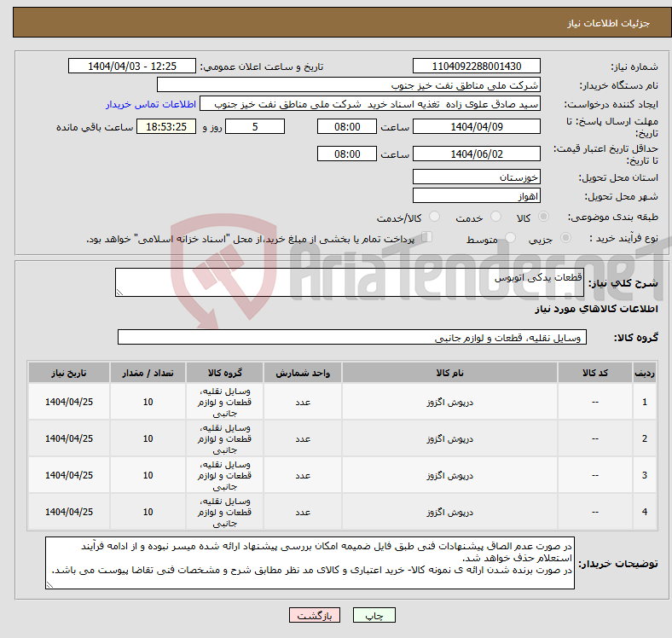Select the خدمت radio button
This screenshot has height=638, width=672.
[495, 217]
